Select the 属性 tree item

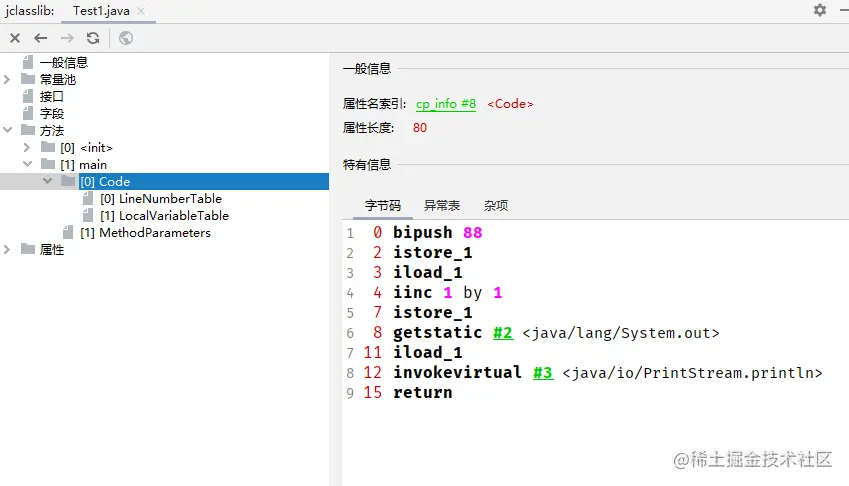(x=52, y=249)
